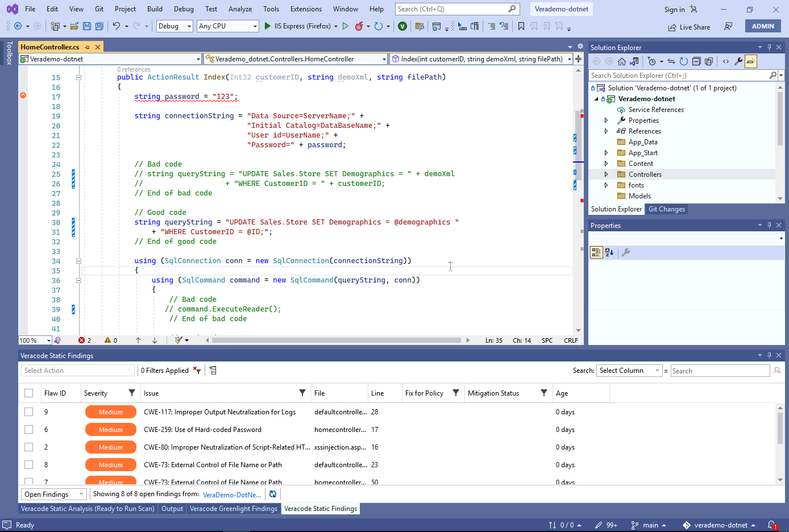Check the select-all checkbox in findings header
The height and width of the screenshot is (532, 789).
tap(28, 393)
